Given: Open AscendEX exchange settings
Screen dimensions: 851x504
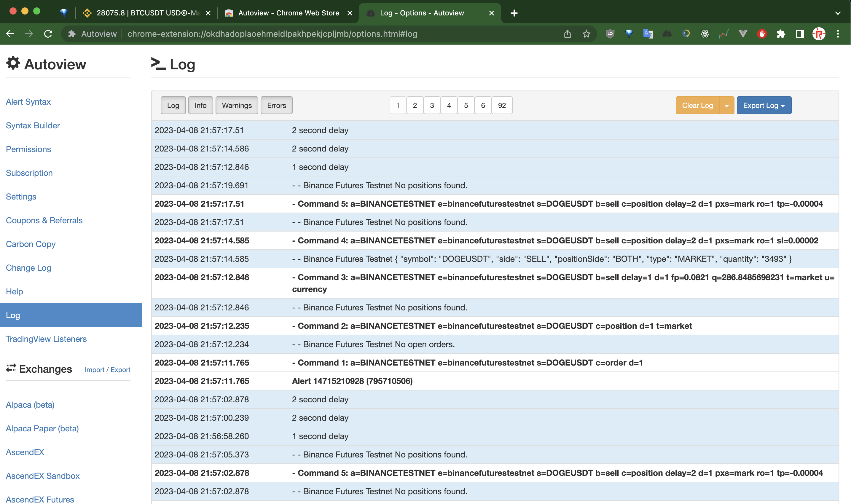Looking at the screenshot, I should 25,452.
